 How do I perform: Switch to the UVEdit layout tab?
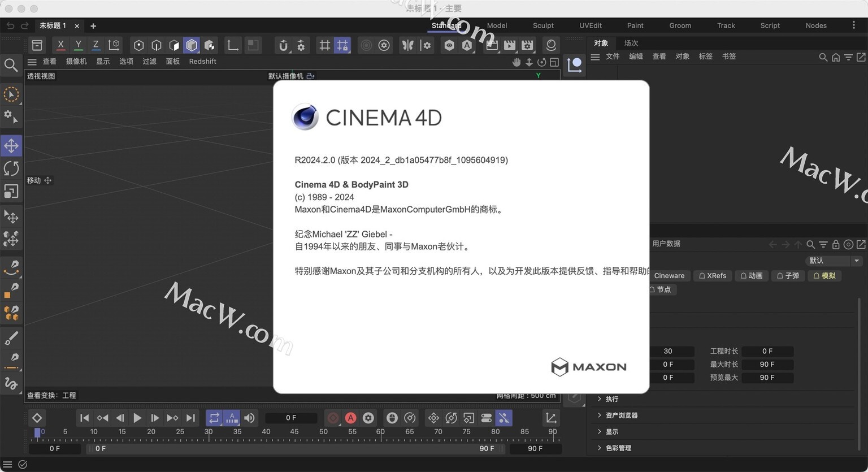591,25
